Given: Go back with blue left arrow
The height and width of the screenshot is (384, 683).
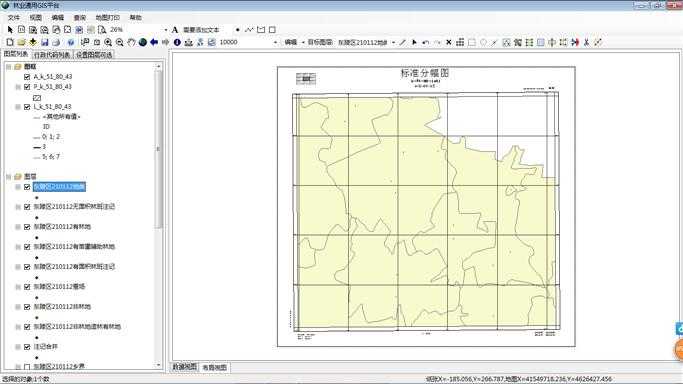Looking at the screenshot, I should [x=154, y=42].
